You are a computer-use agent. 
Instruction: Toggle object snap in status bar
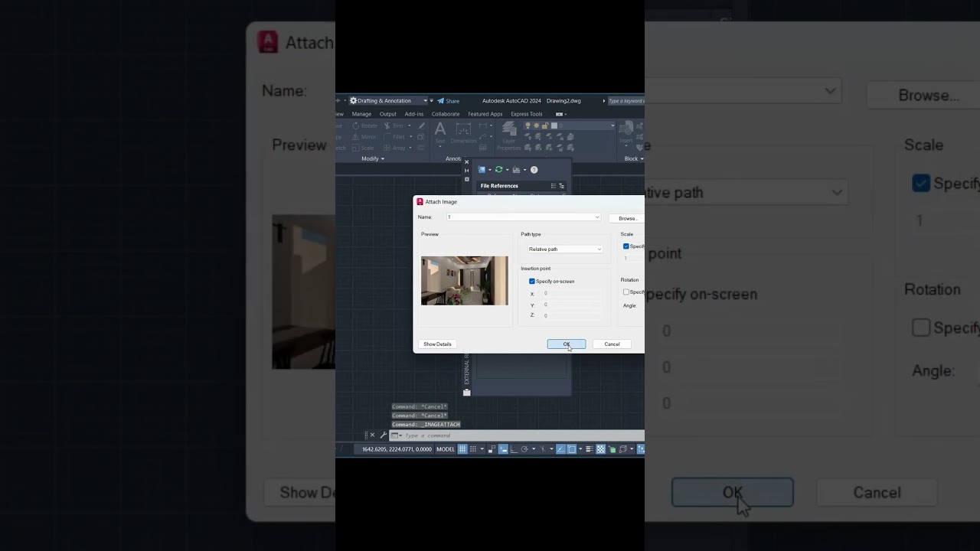click(571, 449)
